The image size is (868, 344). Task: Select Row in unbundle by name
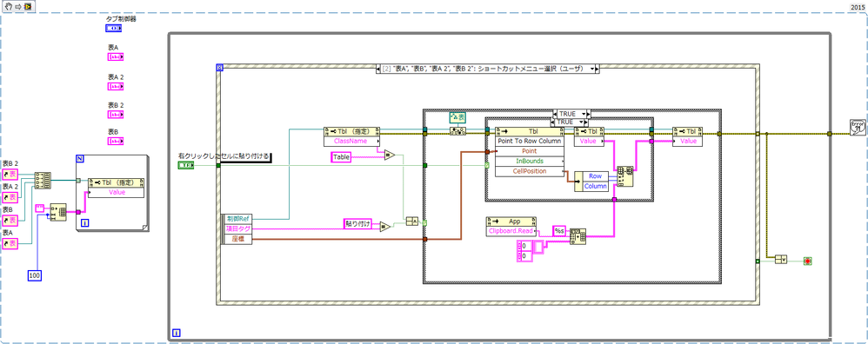point(595,175)
